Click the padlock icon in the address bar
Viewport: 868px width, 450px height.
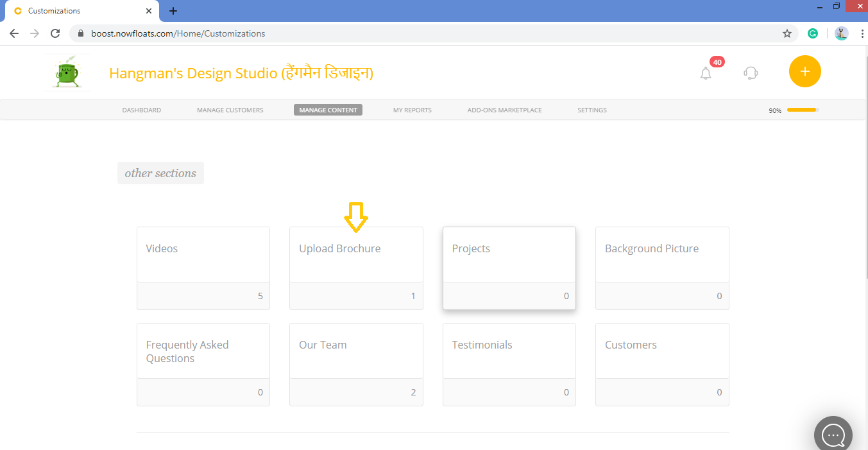coord(80,33)
